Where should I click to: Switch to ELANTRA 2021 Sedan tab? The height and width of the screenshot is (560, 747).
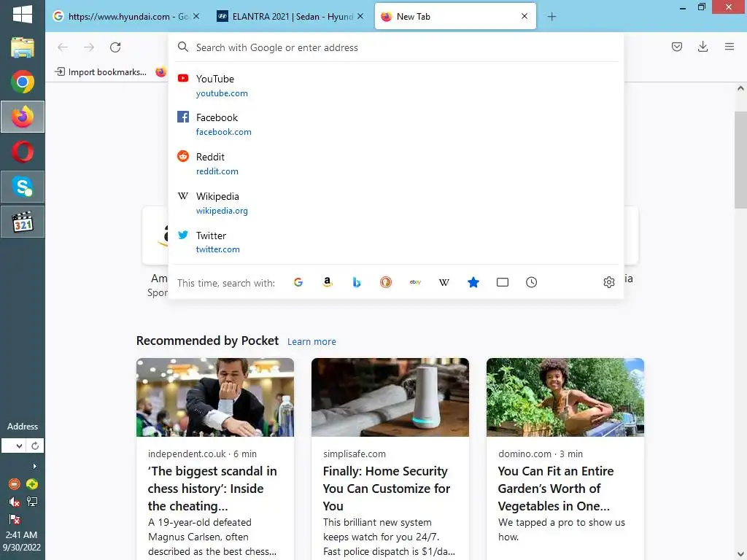click(290, 16)
